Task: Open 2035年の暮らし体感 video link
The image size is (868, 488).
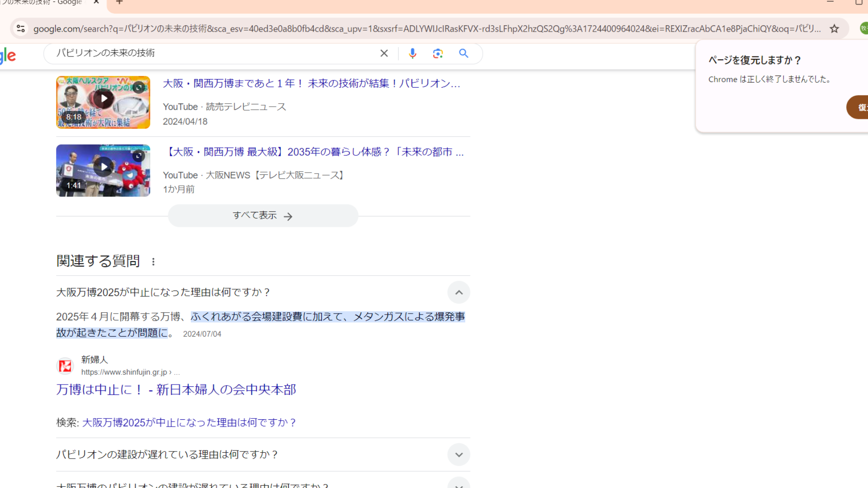Action: pos(314,152)
